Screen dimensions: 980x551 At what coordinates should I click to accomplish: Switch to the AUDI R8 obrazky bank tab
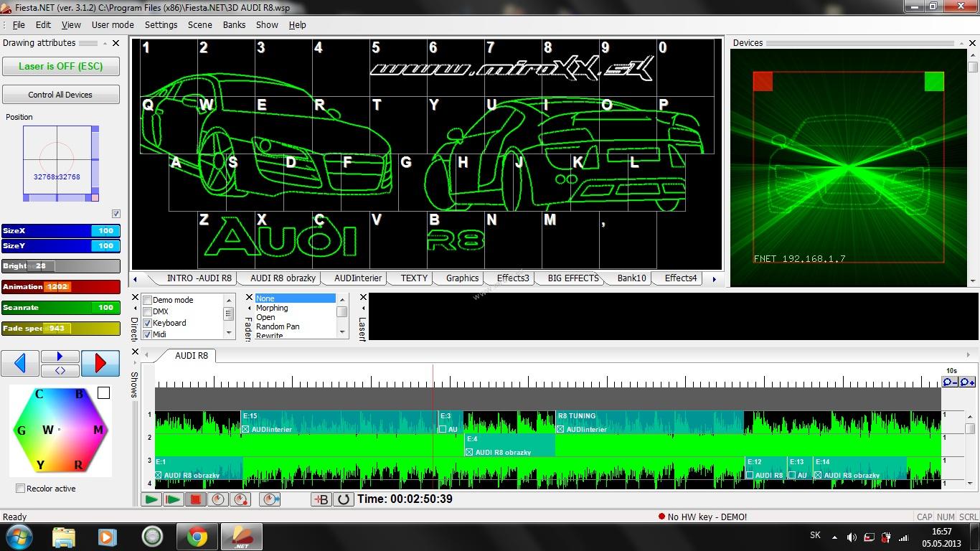(283, 278)
